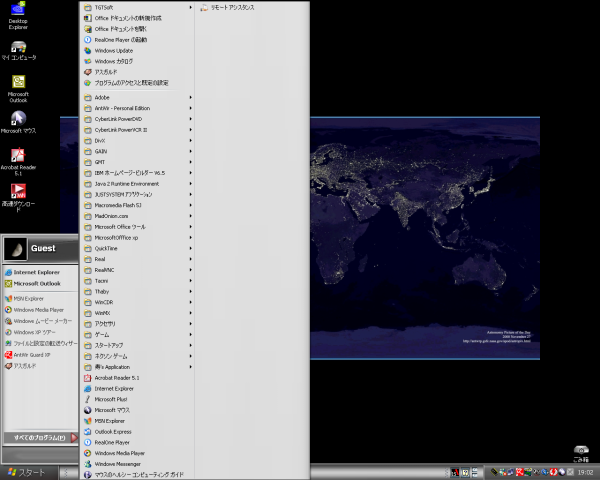Expand the TGTSoft folder at top
The image size is (600, 480).
[x=138, y=7]
